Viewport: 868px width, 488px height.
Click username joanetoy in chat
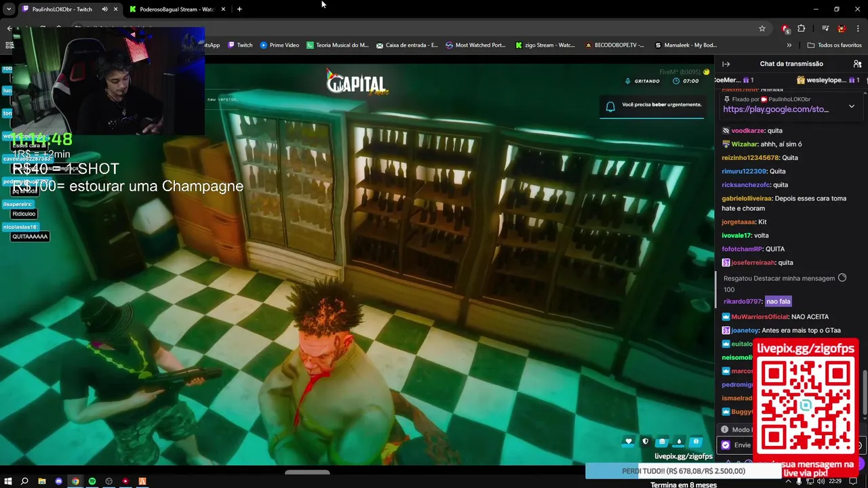pyautogui.click(x=745, y=330)
